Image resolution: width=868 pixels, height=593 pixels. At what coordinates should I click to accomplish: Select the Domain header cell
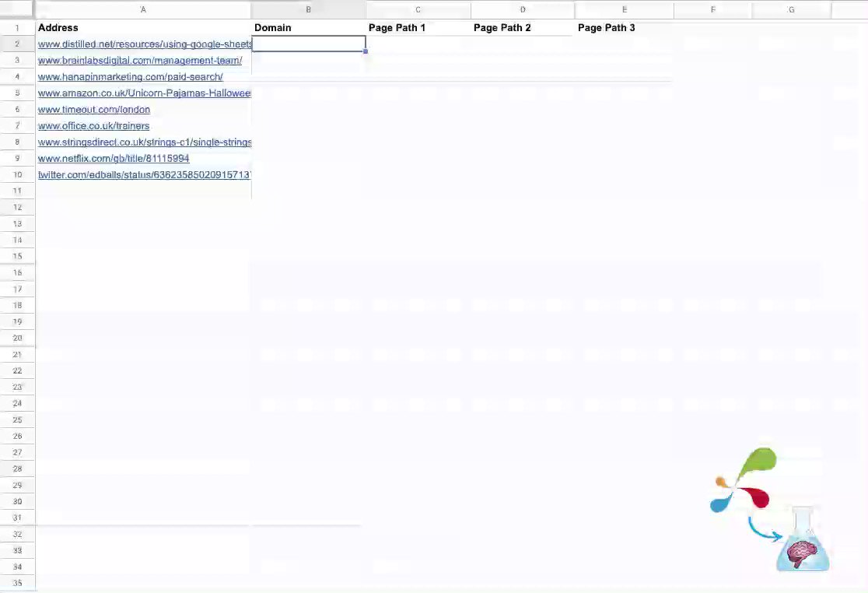coord(308,28)
